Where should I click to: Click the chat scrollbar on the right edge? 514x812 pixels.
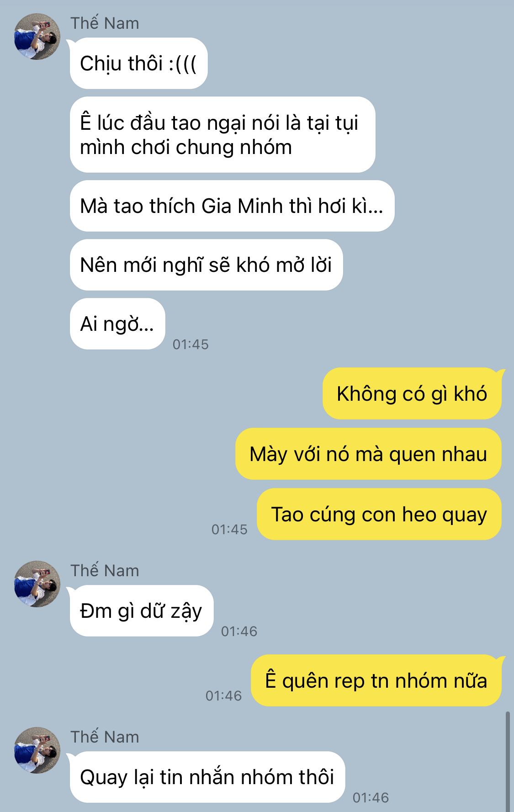pos(508,761)
